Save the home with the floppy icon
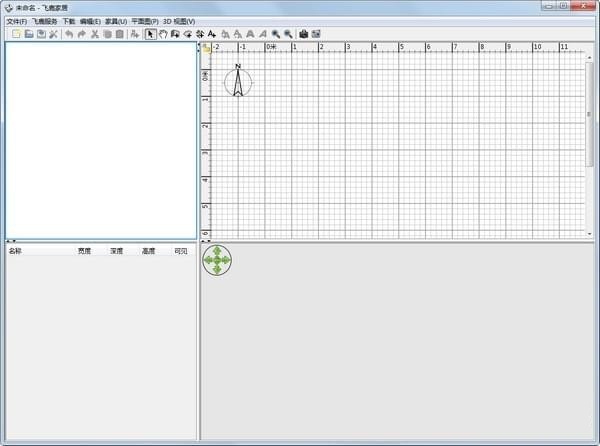 pos(41,34)
